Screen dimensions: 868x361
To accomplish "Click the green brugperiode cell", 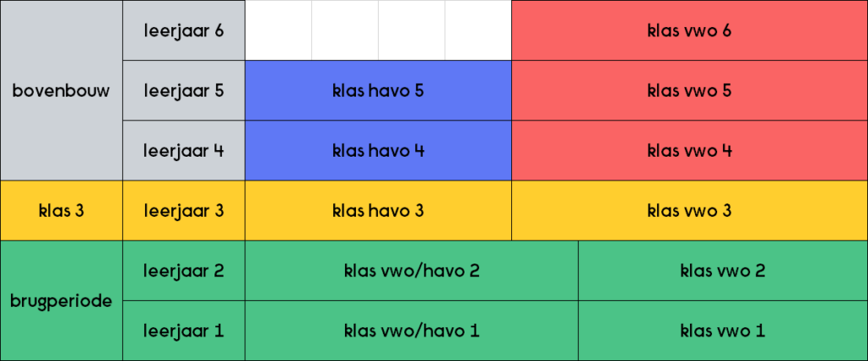I will [61, 301].
